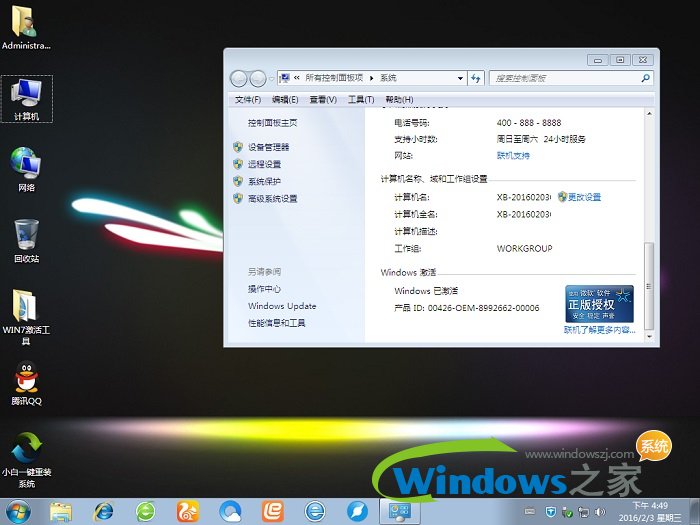The image size is (700, 525).
Task: Open the WIN7激活工具 folder icon
Action: click(x=26, y=317)
